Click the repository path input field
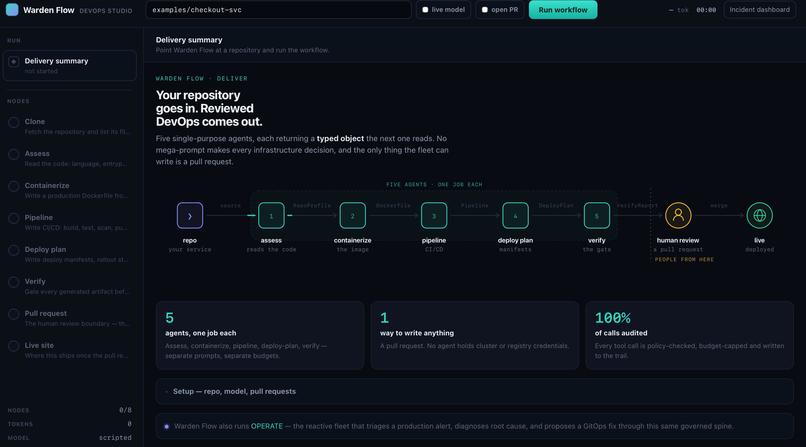Viewport: 806px width, 447px height. [x=279, y=10]
